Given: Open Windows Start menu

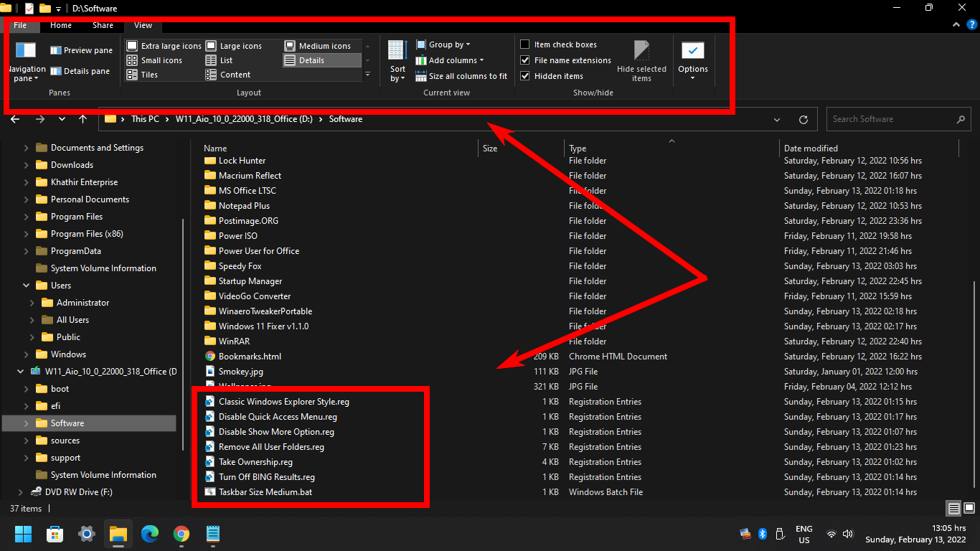Looking at the screenshot, I should pyautogui.click(x=24, y=534).
